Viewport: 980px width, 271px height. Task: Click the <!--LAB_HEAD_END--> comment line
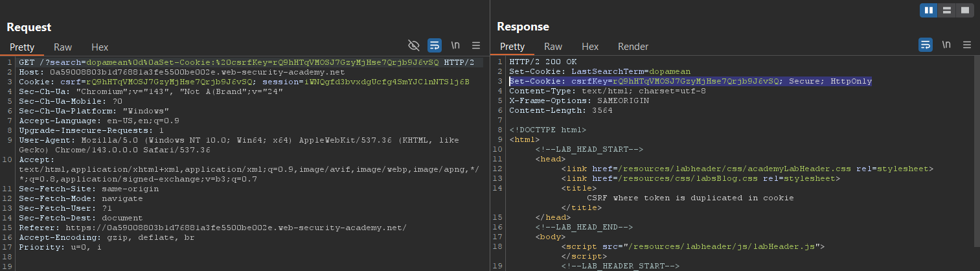584,228
